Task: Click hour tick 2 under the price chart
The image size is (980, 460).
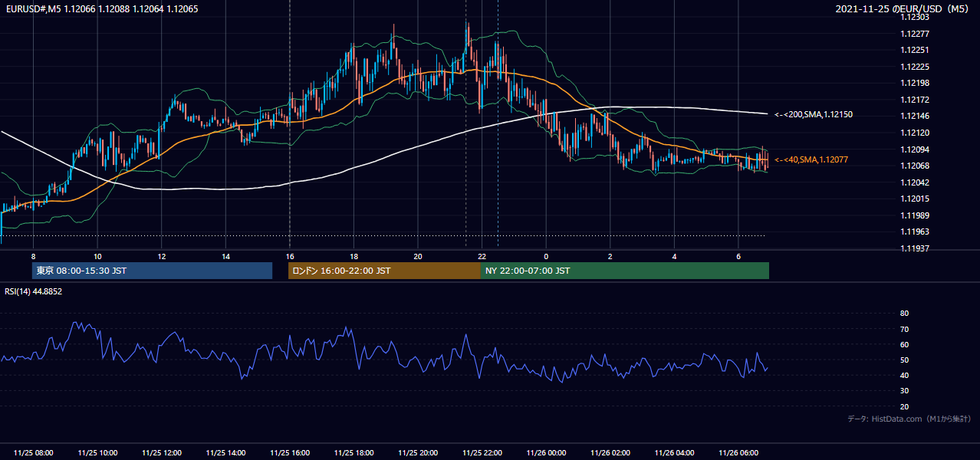Action: point(610,255)
